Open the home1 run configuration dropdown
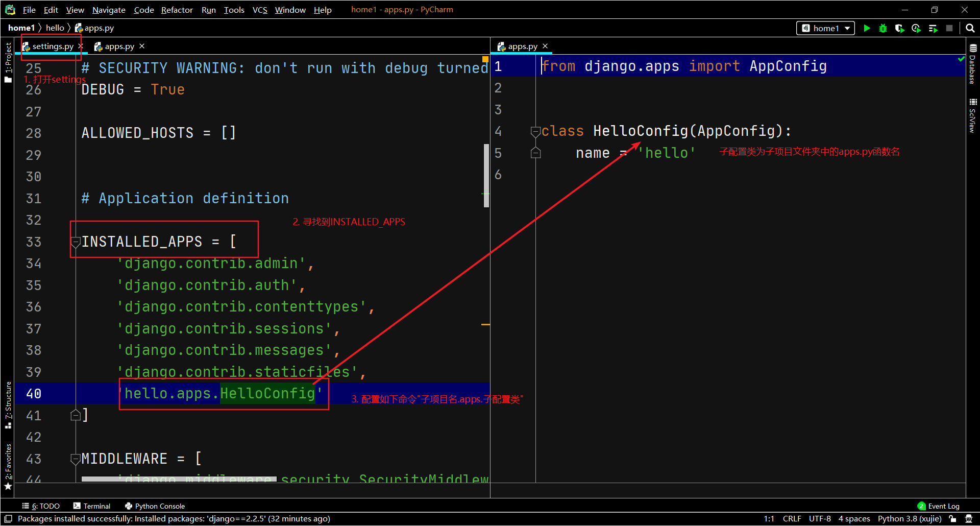 (x=825, y=28)
